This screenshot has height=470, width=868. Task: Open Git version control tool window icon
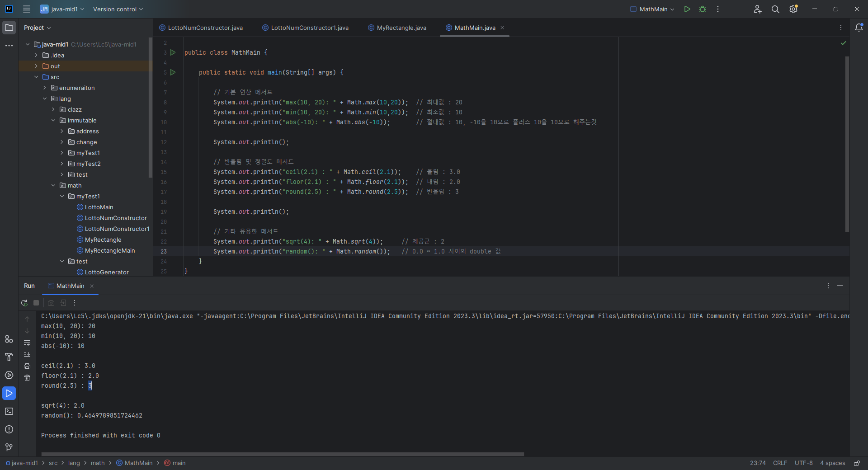[x=9, y=447]
